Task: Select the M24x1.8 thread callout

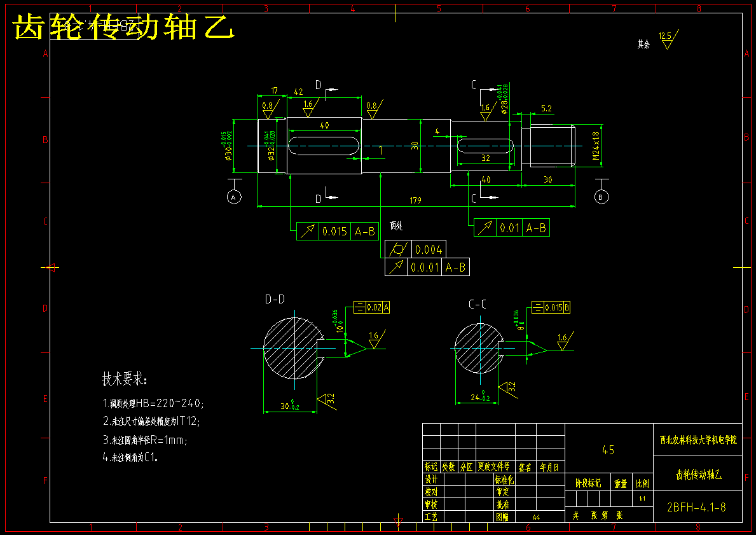Action: pos(596,146)
